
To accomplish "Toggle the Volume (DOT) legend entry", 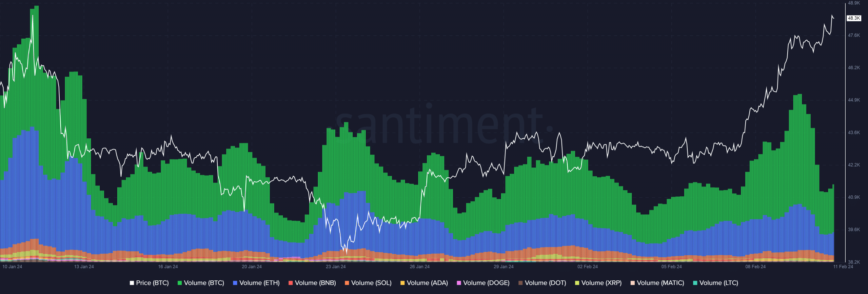I will [542, 283].
